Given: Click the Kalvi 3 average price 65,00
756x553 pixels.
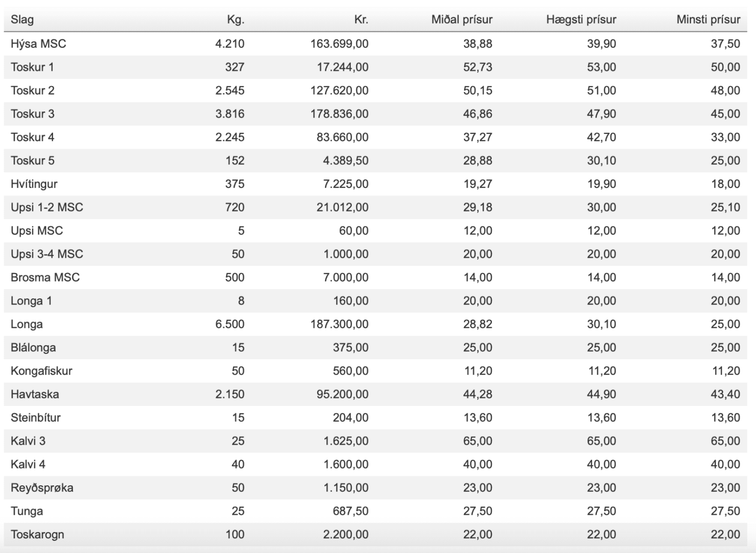Looking at the screenshot, I should point(477,441).
